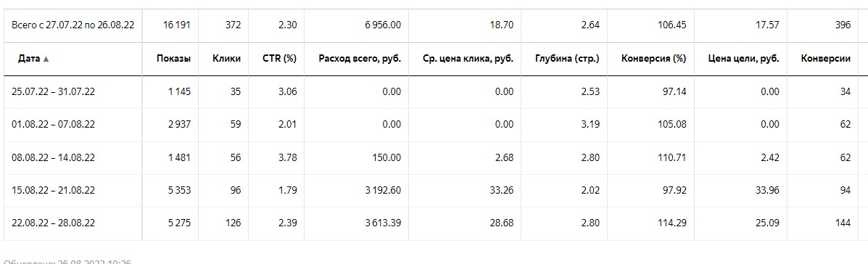This screenshot has width=868, height=264.
Task: Click the 144 conversions cell
Action: pyautogui.click(x=843, y=223)
